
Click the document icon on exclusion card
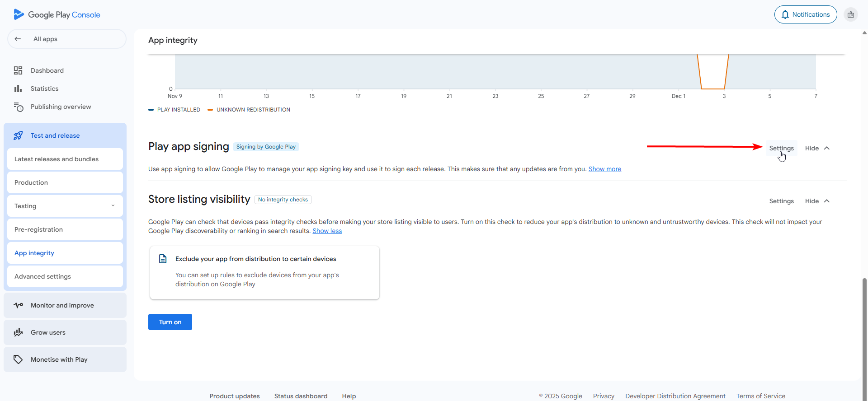pyautogui.click(x=163, y=259)
